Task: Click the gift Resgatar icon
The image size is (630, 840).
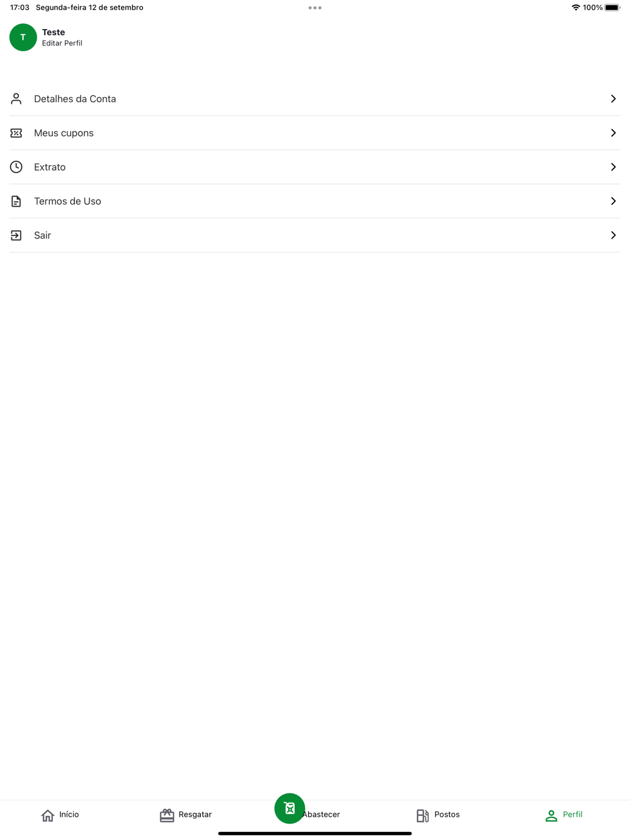Action: click(167, 815)
